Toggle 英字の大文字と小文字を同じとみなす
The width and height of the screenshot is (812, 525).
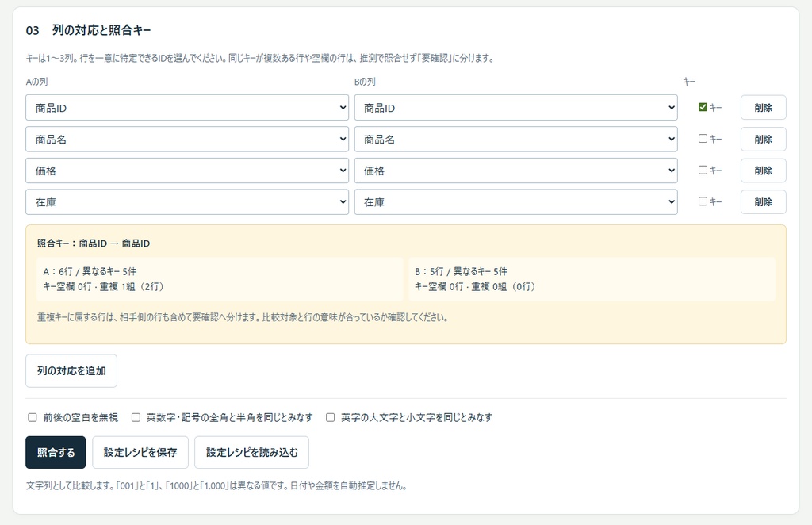click(331, 417)
